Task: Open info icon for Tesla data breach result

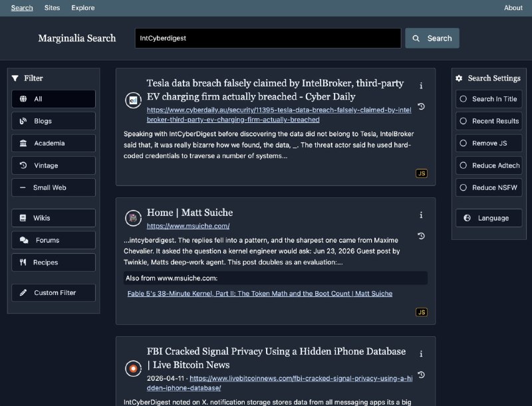Action: (421, 86)
